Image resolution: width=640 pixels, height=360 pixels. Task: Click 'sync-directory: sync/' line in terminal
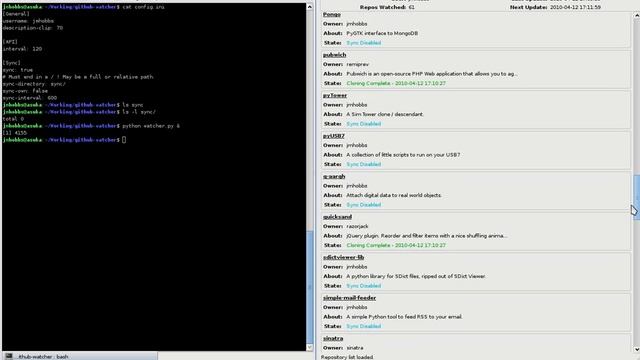point(34,84)
